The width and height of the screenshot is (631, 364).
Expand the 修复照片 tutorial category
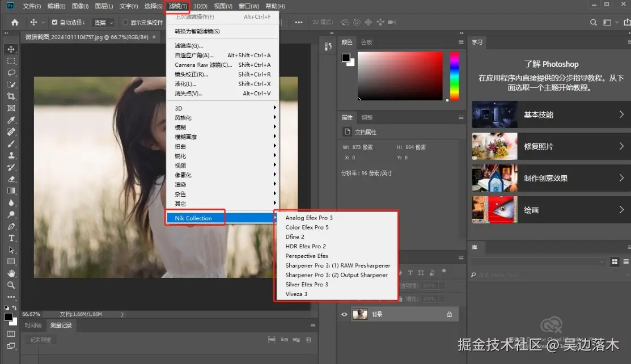[551, 147]
